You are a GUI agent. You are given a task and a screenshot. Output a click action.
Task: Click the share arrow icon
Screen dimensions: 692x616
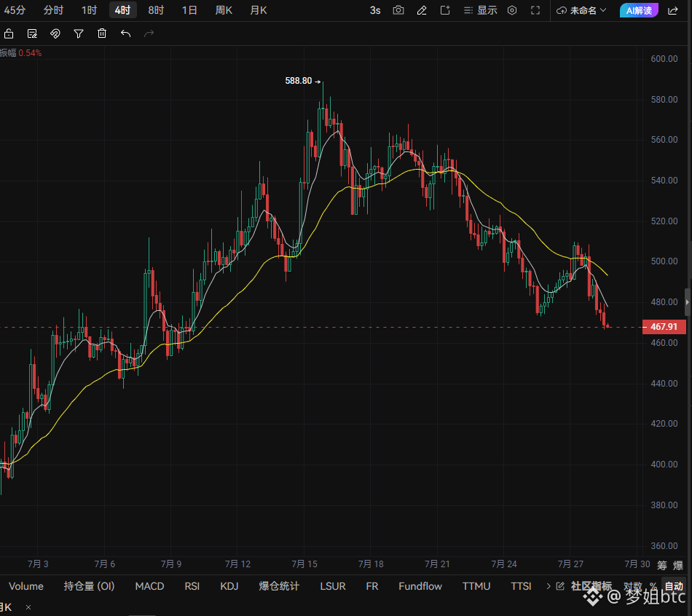(x=672, y=10)
